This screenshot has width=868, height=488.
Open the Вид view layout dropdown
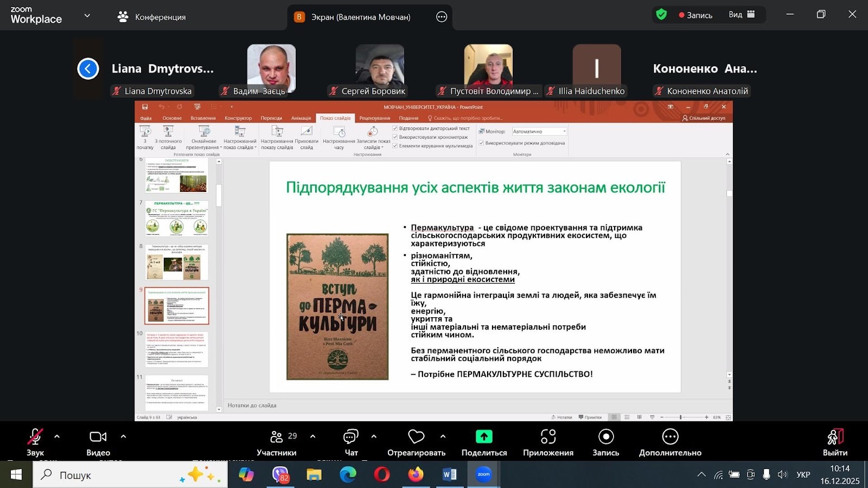point(742,15)
